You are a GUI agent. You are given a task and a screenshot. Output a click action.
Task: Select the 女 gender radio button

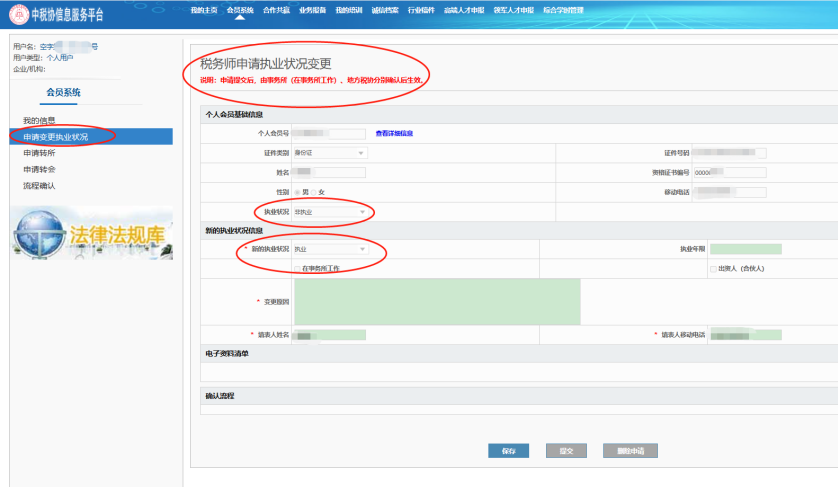pyautogui.click(x=314, y=192)
